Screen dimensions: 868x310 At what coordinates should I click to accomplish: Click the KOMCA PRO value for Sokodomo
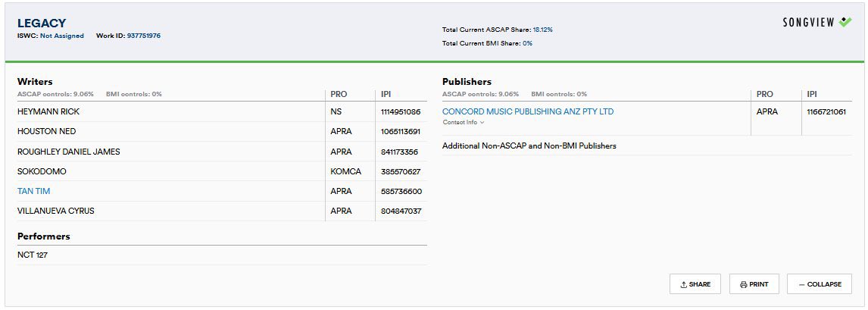coord(345,171)
